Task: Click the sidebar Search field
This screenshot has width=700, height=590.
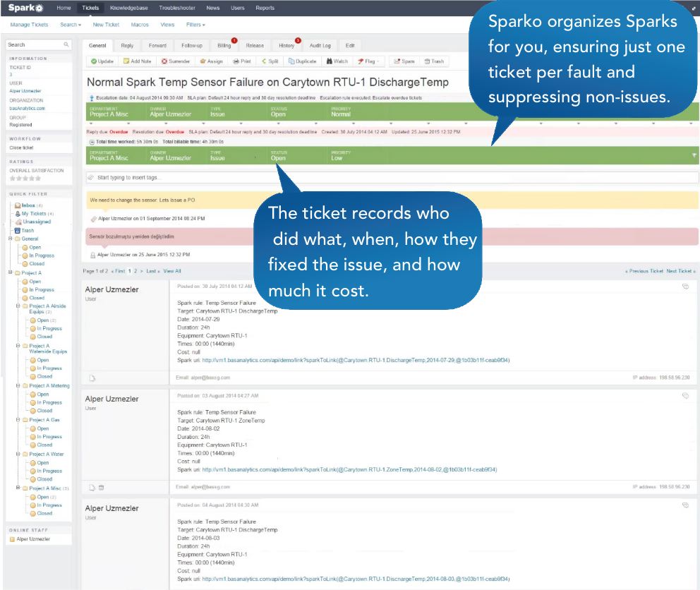Action: [38, 44]
